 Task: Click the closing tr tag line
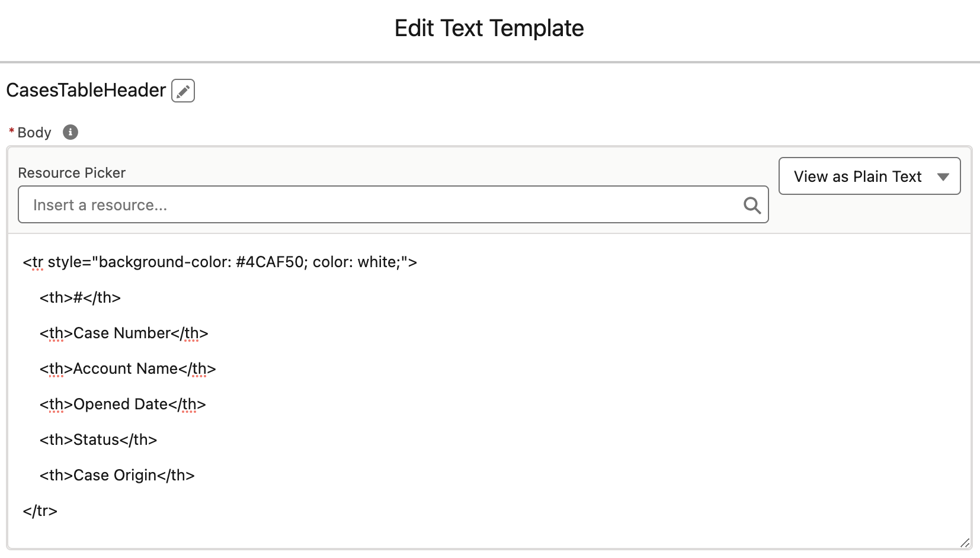click(x=40, y=511)
